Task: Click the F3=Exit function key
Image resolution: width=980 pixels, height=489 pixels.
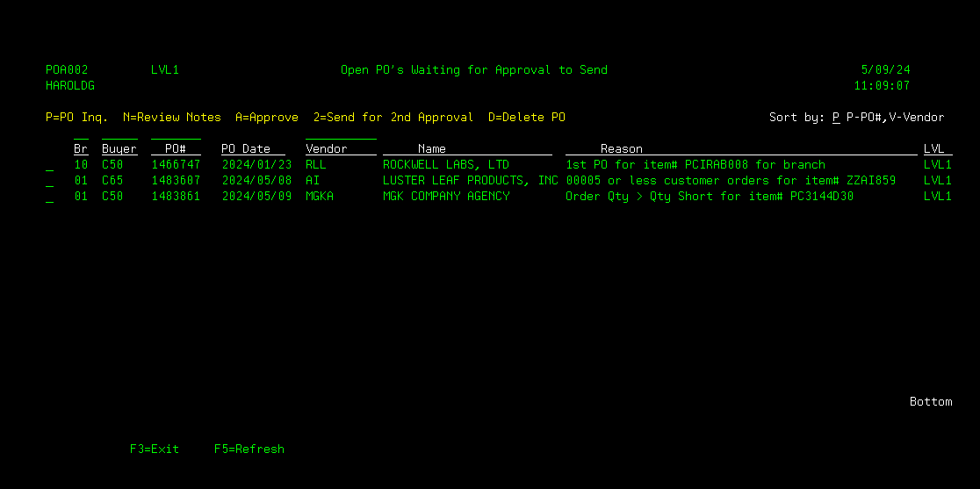Action: [154, 449]
